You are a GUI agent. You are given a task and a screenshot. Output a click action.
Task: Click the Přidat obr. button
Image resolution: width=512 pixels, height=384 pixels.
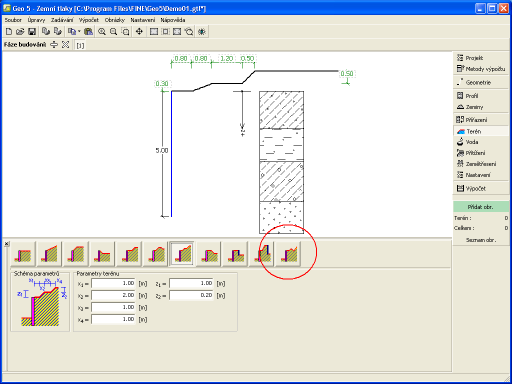point(480,207)
